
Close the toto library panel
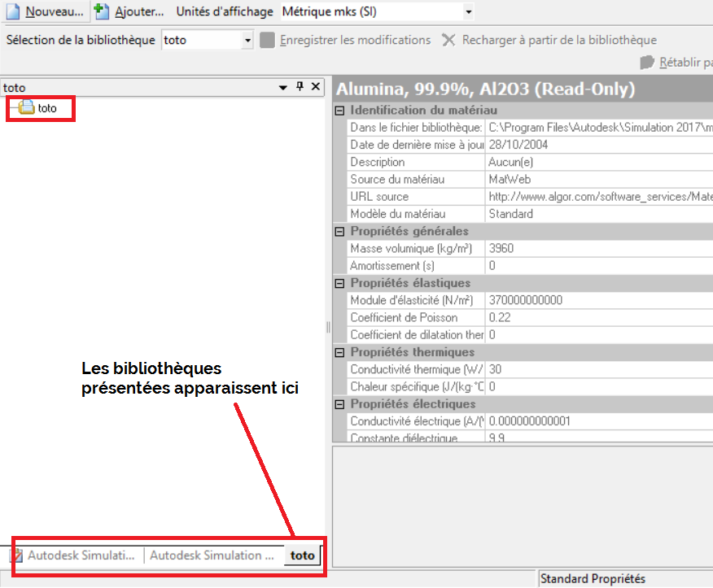pos(315,87)
